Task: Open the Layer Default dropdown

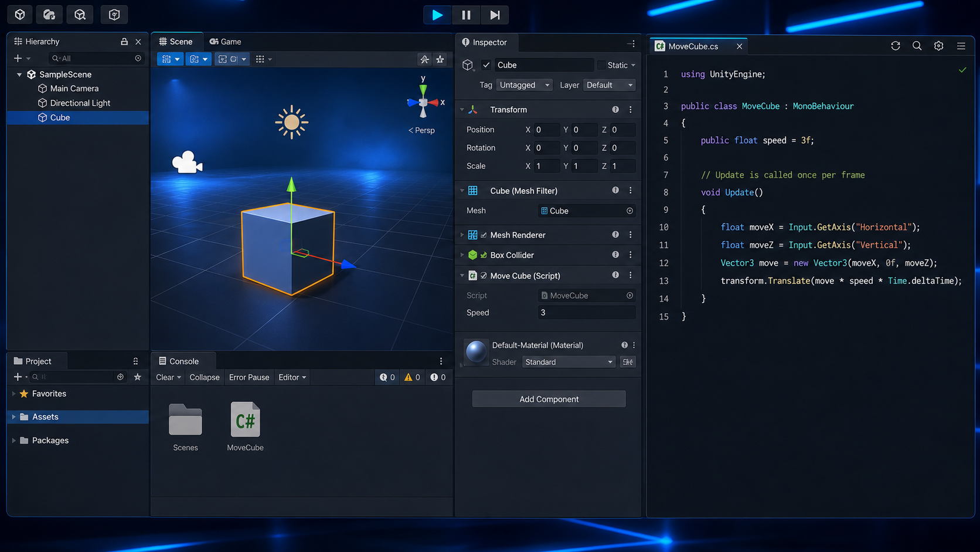Action: coord(610,85)
